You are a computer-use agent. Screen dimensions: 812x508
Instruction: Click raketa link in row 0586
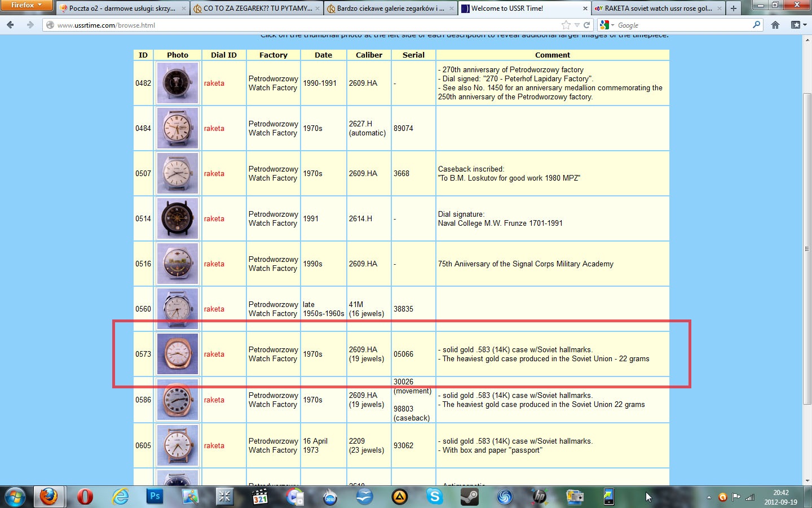click(x=214, y=400)
